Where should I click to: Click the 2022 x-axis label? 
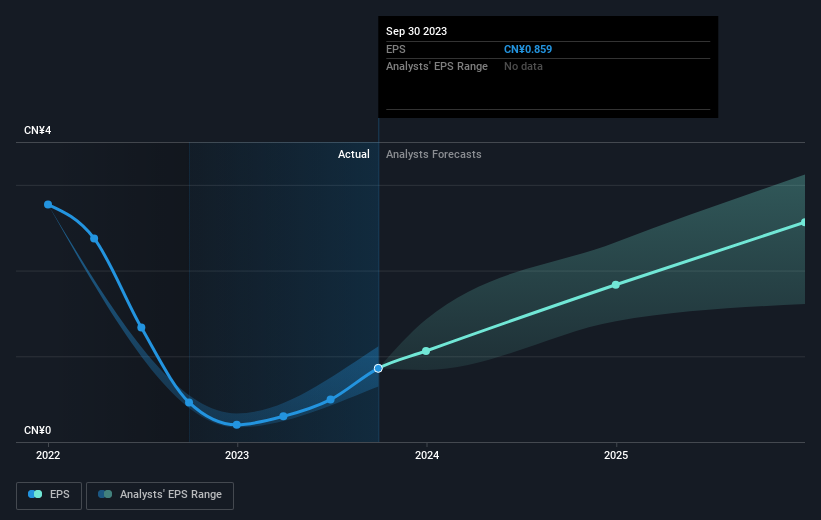click(x=48, y=456)
